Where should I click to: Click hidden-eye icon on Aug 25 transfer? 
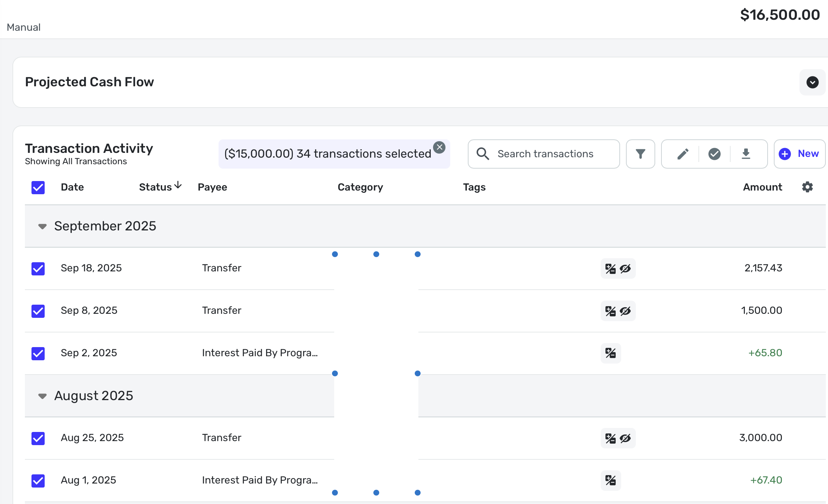(625, 438)
